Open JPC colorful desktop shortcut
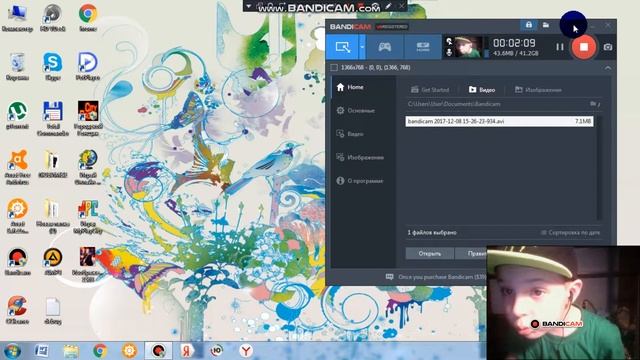The width and height of the screenshot is (640, 360). (88, 216)
